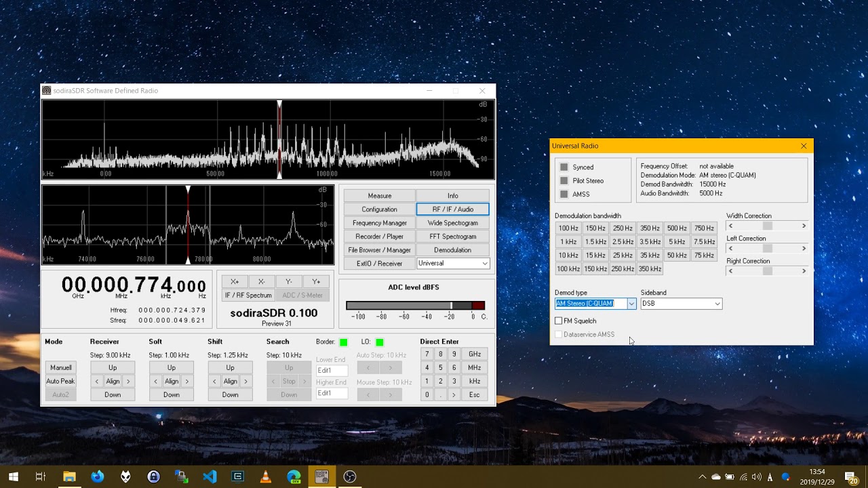Open Task View on the taskbar
The width and height of the screenshot is (868, 488).
click(x=41, y=476)
